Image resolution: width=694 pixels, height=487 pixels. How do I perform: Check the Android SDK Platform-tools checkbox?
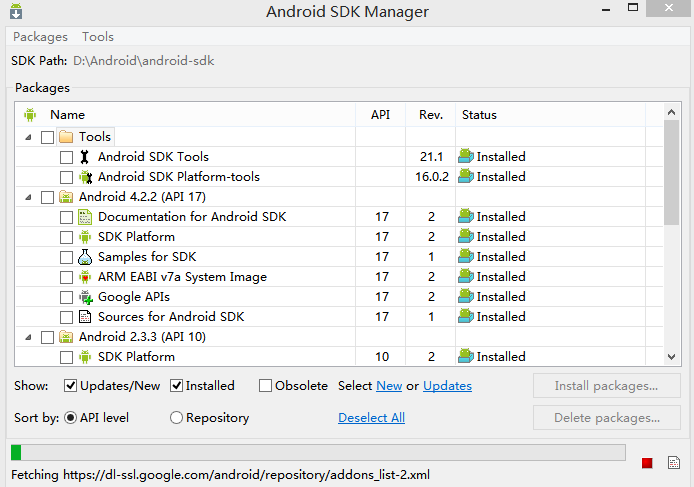(x=66, y=177)
